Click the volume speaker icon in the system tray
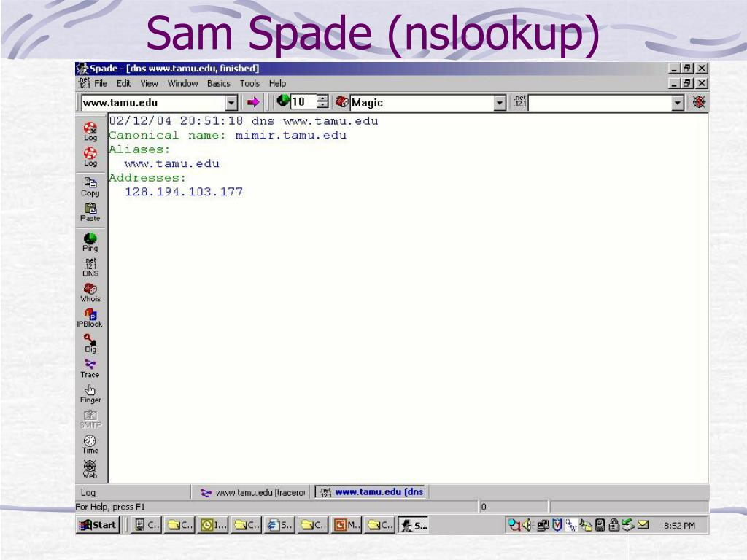 pyautogui.click(x=527, y=525)
